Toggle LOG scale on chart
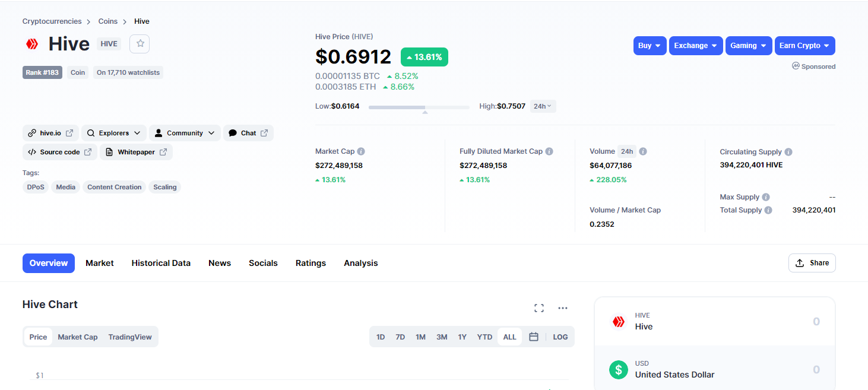Image resolution: width=868 pixels, height=390 pixels. pyautogui.click(x=560, y=337)
